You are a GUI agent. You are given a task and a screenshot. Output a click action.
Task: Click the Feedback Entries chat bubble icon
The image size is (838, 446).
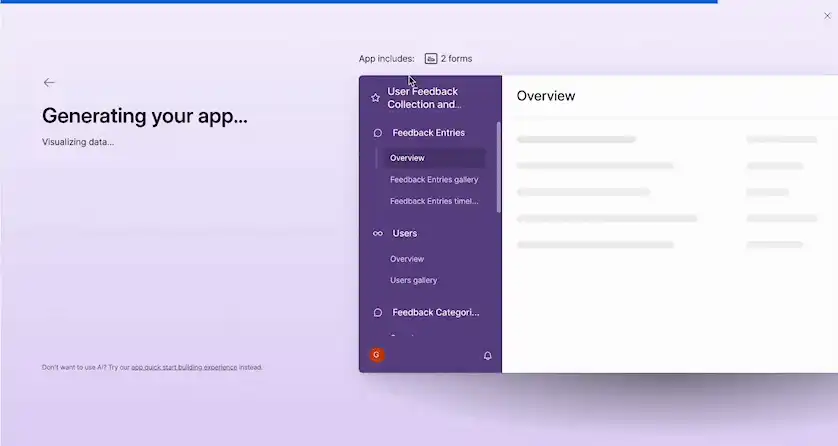pos(377,133)
